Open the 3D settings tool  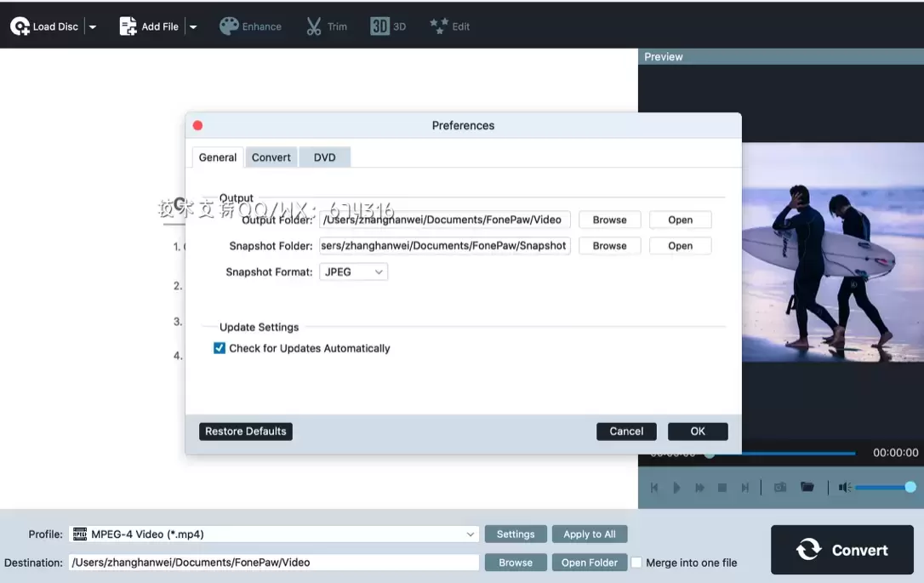coord(379,26)
